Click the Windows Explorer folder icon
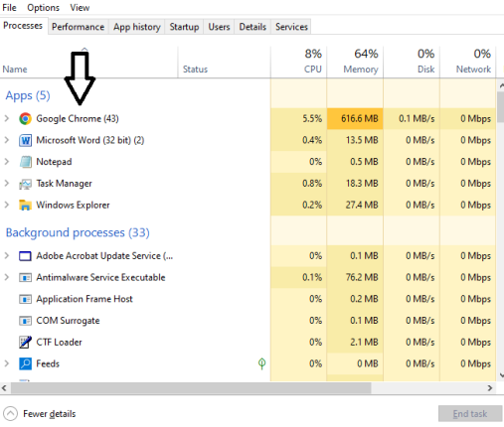The width and height of the screenshot is (504, 427). tap(25, 205)
